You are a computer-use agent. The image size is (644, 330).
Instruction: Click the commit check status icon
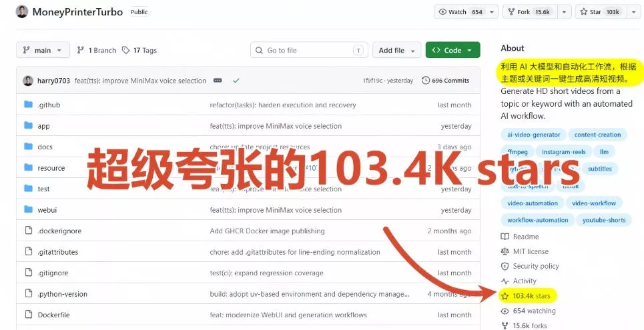pos(236,81)
